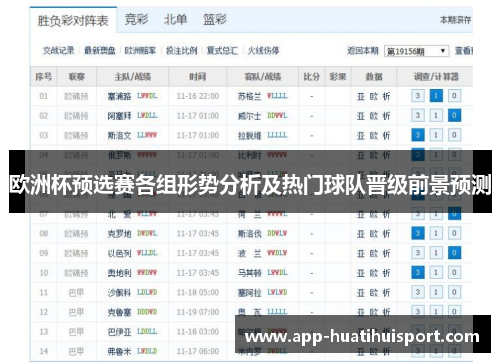This screenshot has height=362, width=500.
Task: Click home team 沙佩科 in row 11
Action: tap(119, 293)
